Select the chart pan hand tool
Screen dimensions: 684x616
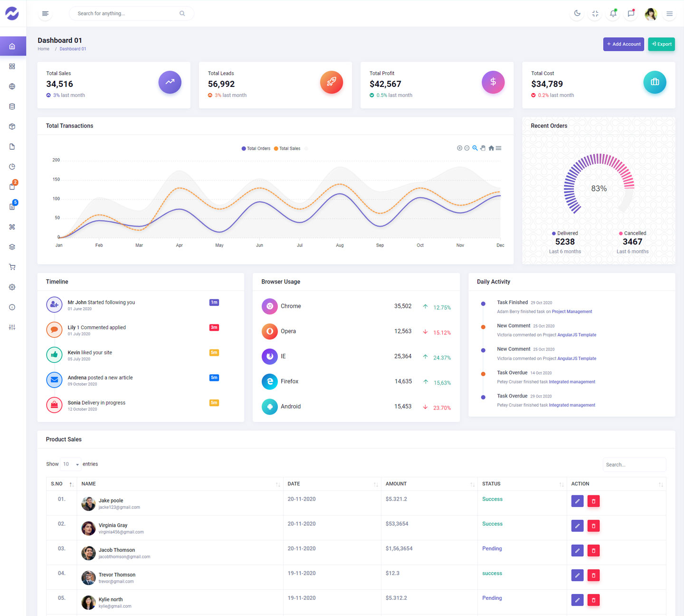[x=483, y=148]
